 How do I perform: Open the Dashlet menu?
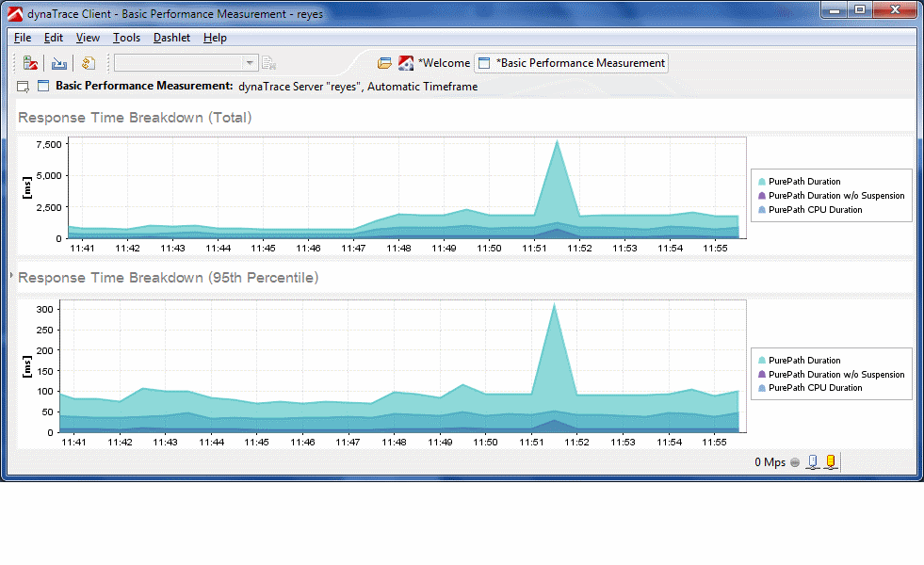click(x=171, y=38)
